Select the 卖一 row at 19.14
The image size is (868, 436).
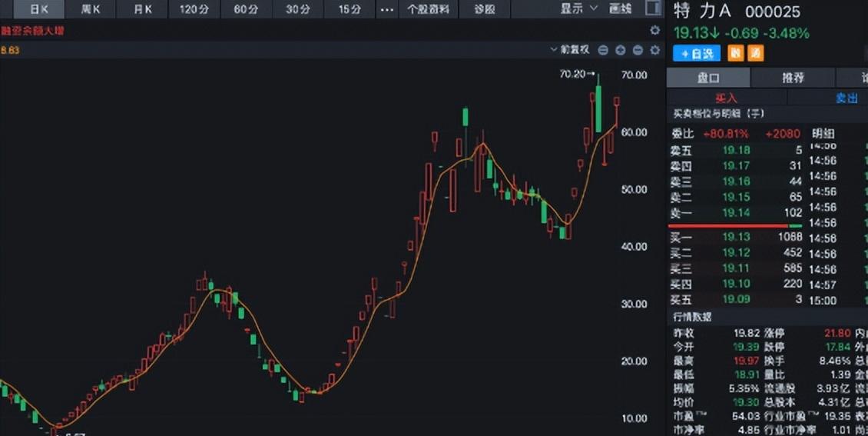point(736,212)
